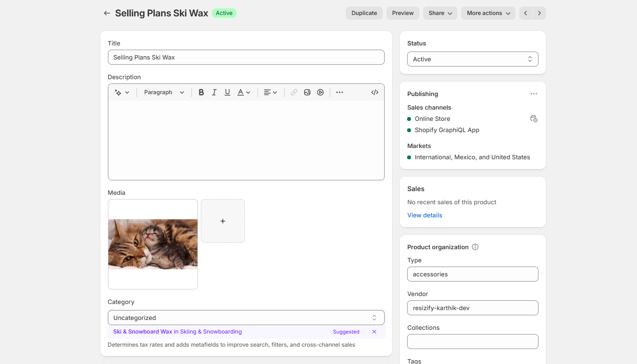637x364 pixels.
Task: Click the back arrow beside product title
Action: click(x=107, y=13)
